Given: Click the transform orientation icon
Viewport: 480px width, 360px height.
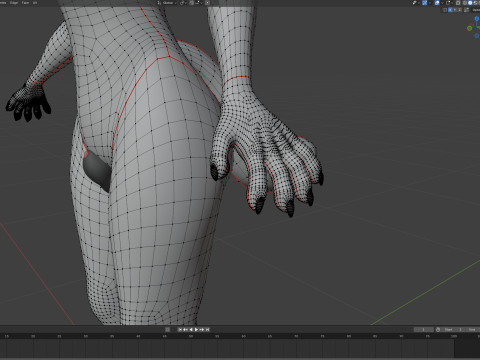Looking at the screenshot, I should coord(159,3).
